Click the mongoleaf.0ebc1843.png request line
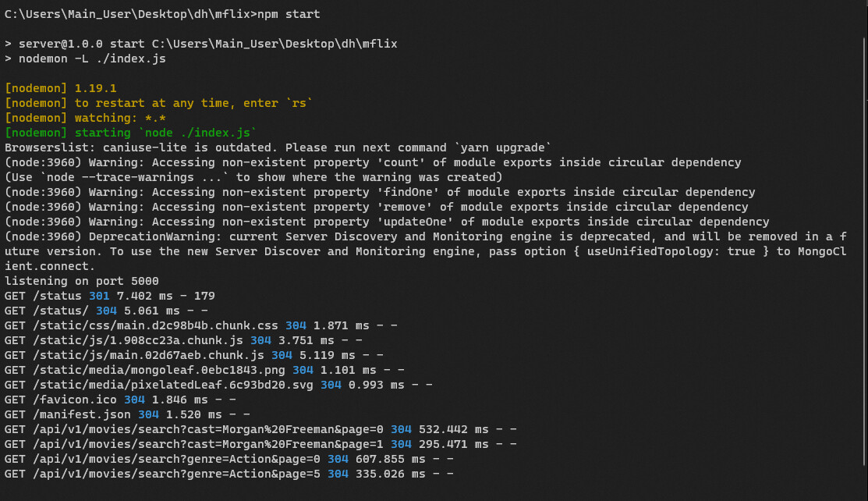The width and height of the screenshot is (868, 501). 204,370
